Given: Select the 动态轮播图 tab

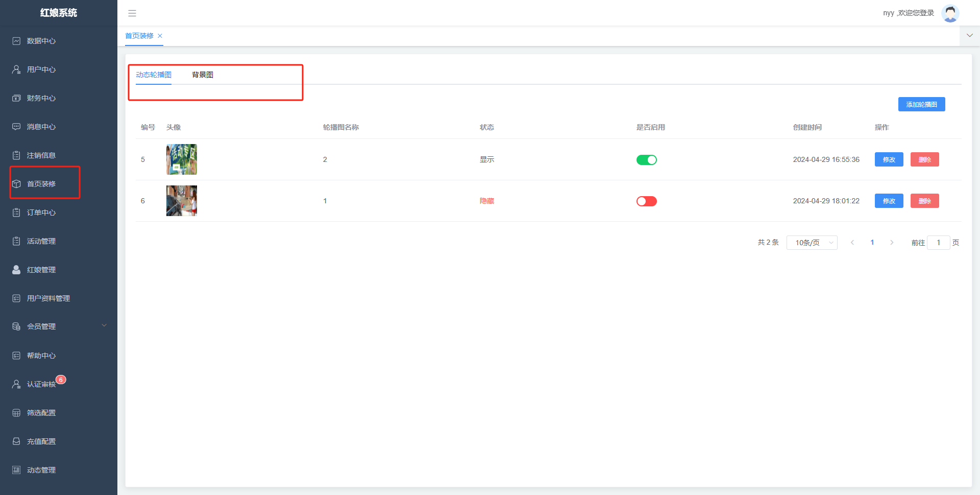Looking at the screenshot, I should pyautogui.click(x=154, y=75).
